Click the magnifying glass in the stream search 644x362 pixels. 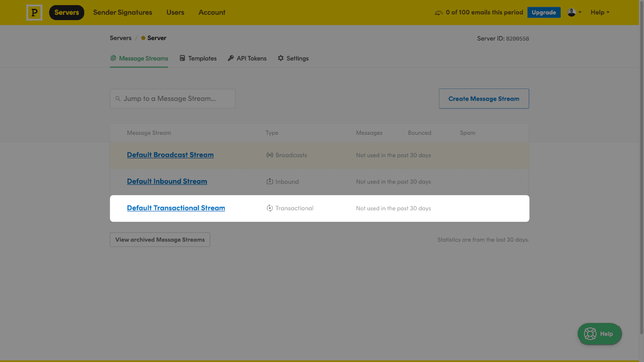(x=118, y=98)
